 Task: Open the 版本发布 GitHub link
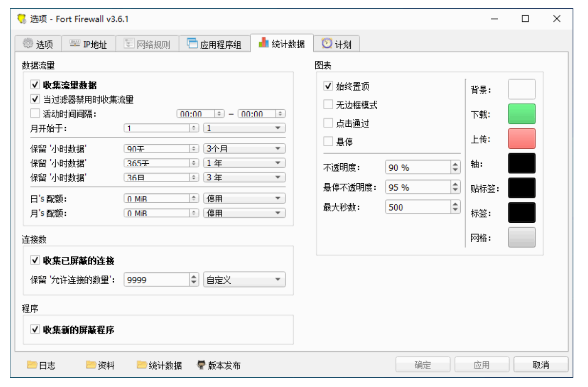point(219,365)
